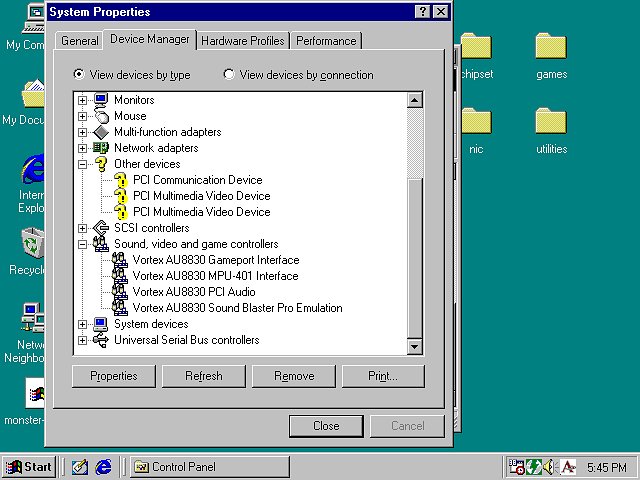Open the games folder on desktop
The image size is (640, 480).
tap(551, 48)
